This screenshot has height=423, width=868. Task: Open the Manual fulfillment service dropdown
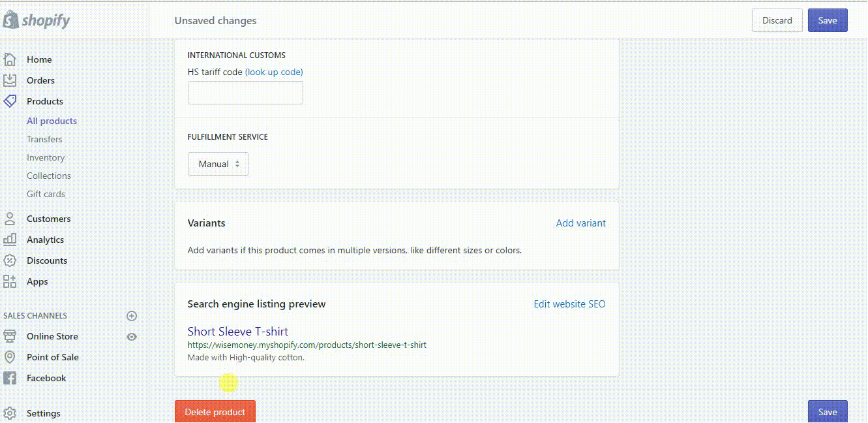218,164
